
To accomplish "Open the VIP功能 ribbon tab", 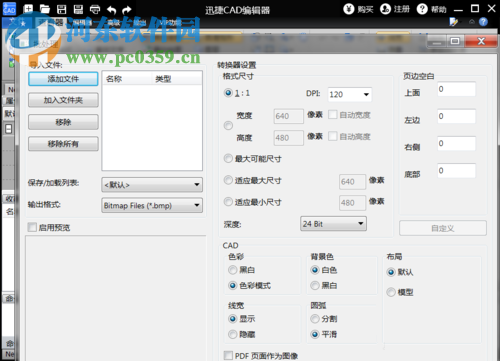I will [170, 23].
